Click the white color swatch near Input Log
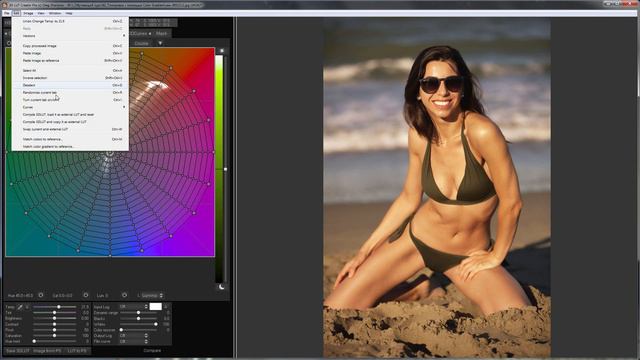Screen dimensions: 640x360 (156, 307)
